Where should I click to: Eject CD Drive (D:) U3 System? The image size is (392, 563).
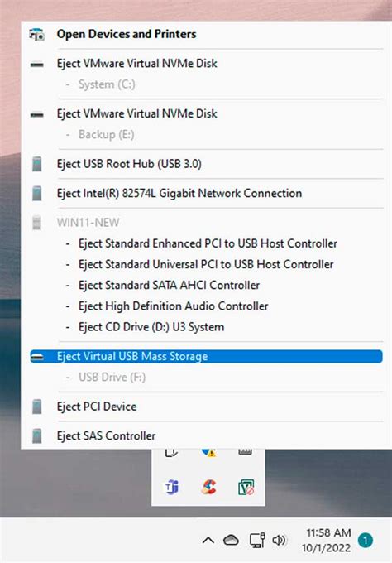[151, 327]
